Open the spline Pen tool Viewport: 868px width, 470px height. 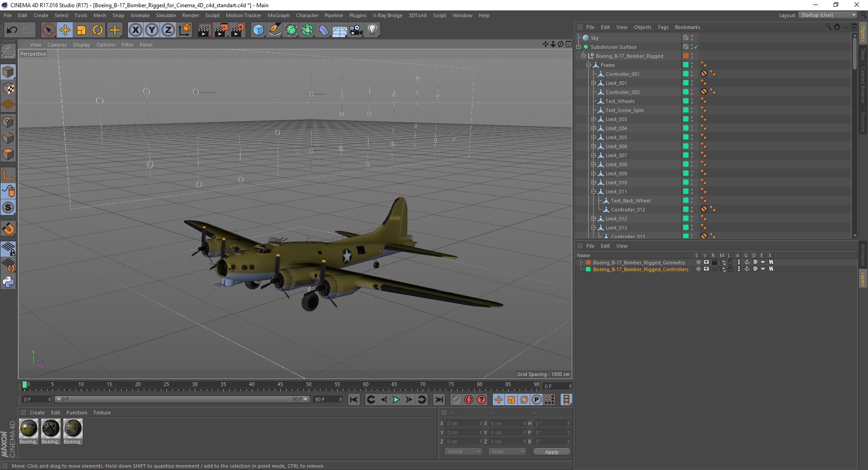[275, 30]
